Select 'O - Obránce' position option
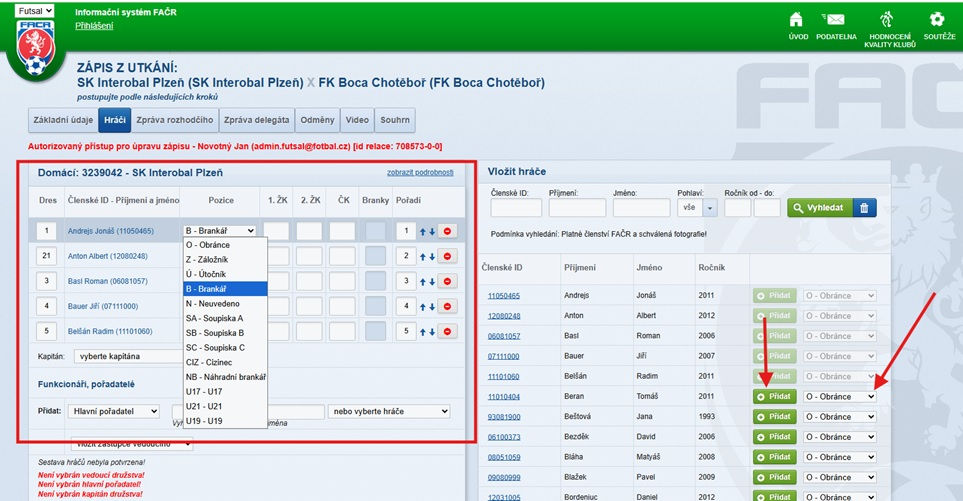Viewport: 963px width, 501px height. pyautogui.click(x=225, y=244)
